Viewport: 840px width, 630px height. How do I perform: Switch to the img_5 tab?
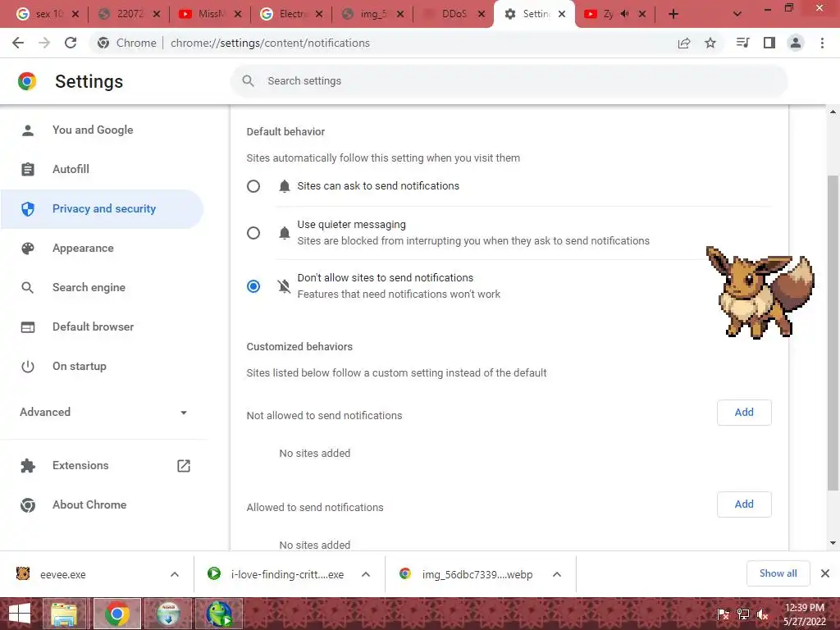[x=373, y=14]
